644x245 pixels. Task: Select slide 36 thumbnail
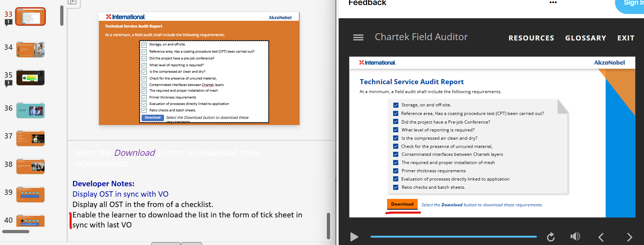(x=30, y=110)
